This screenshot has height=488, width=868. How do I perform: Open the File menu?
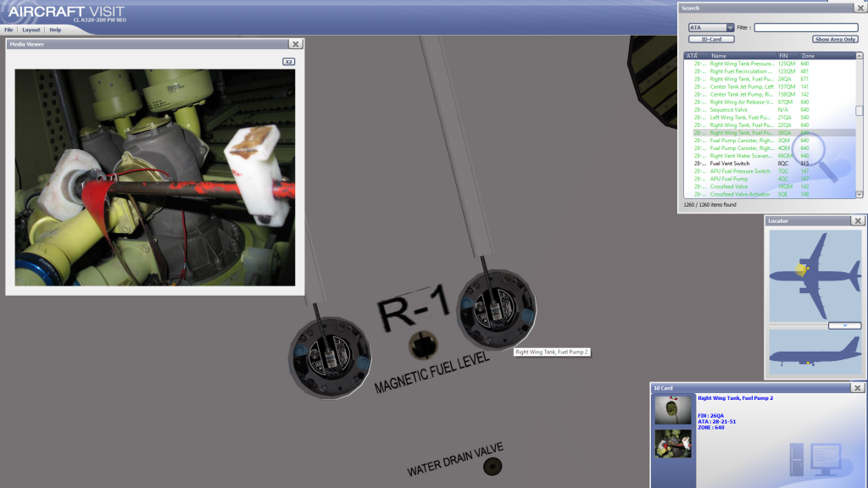click(x=8, y=30)
